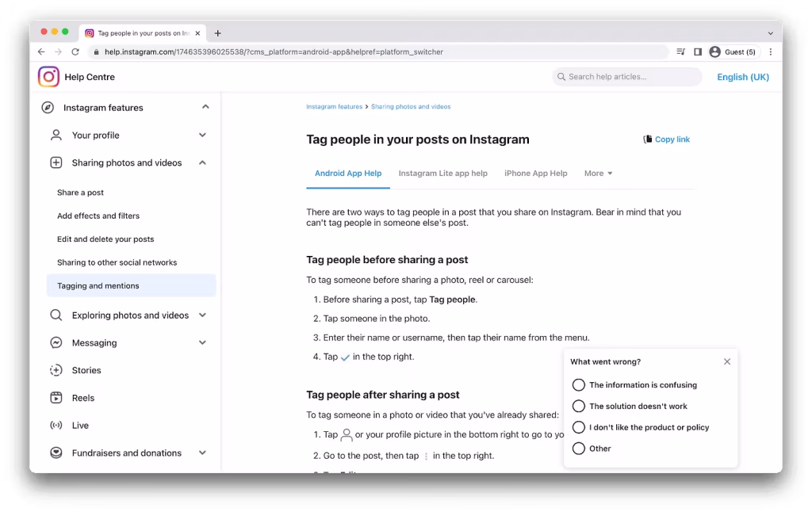Change language via English (UK) link
812x512 pixels.
(x=742, y=77)
